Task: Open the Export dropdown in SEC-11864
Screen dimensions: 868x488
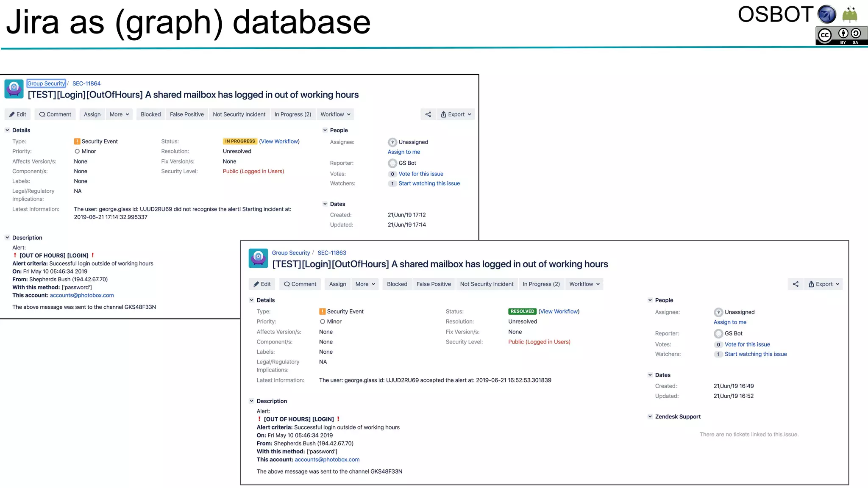Action: (456, 114)
